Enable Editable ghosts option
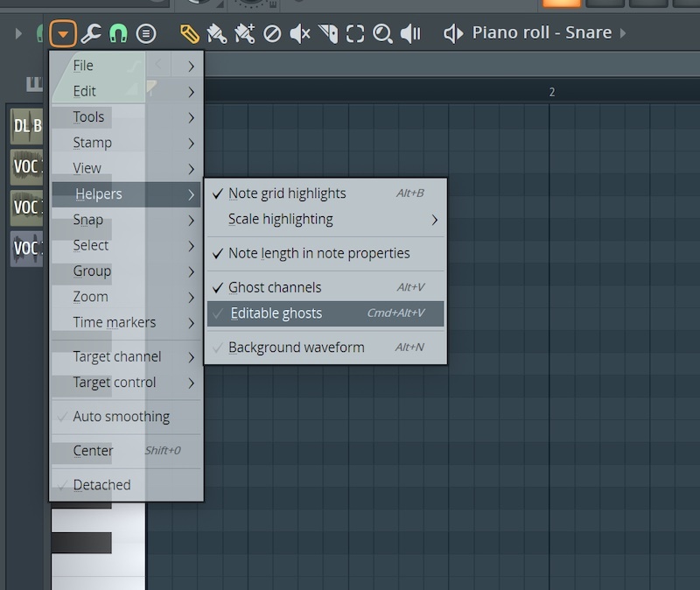 [x=276, y=313]
